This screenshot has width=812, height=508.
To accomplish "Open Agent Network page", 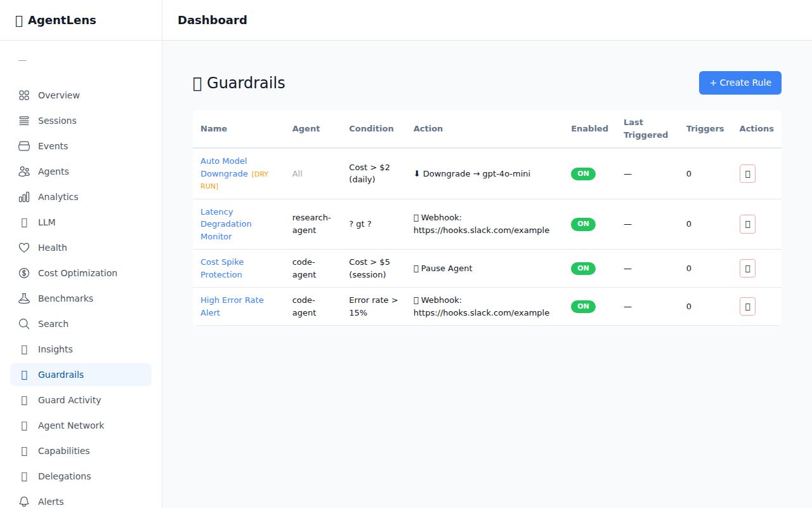I will (81, 425).
